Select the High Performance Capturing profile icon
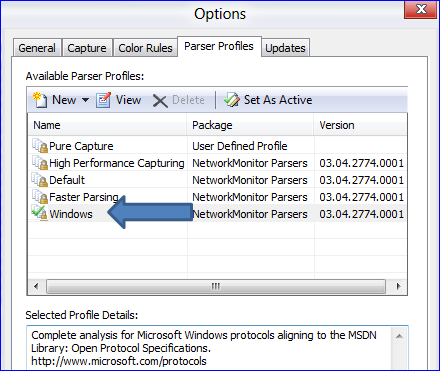Screen dimensions: 440x371 click(x=40, y=163)
